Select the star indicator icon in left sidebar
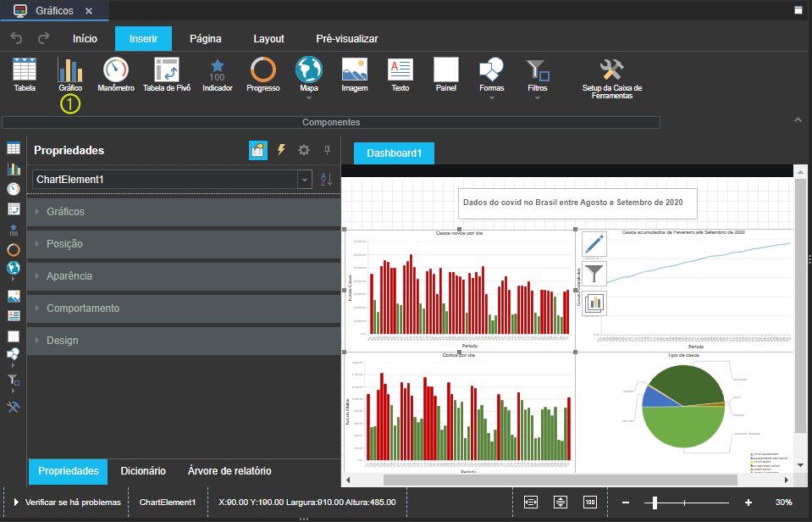812x522 pixels. [14, 230]
